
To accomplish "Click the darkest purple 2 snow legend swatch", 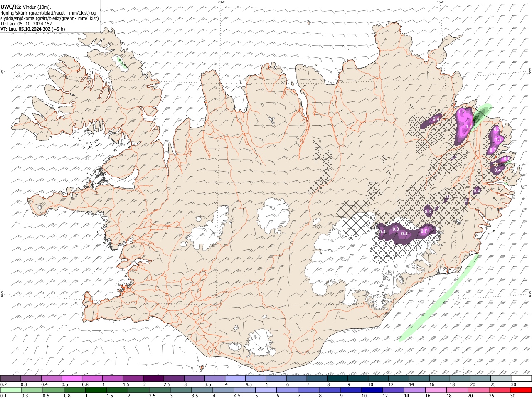I will coord(153,379).
